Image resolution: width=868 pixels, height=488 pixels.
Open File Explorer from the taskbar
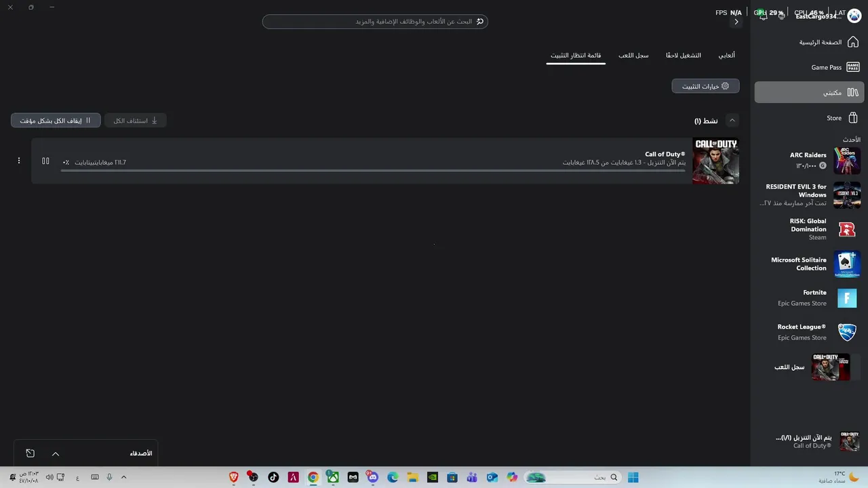click(412, 477)
